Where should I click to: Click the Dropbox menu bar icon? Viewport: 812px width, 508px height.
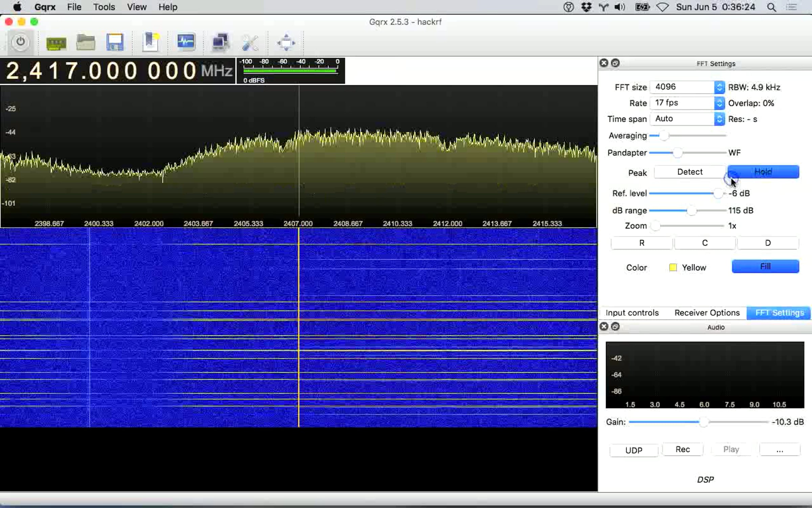click(x=586, y=7)
